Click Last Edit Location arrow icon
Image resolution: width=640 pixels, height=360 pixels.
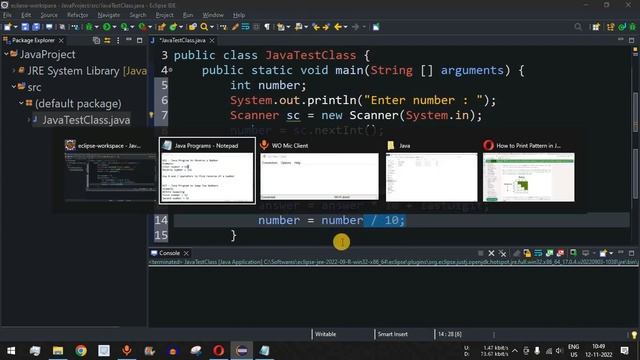pos(316,27)
